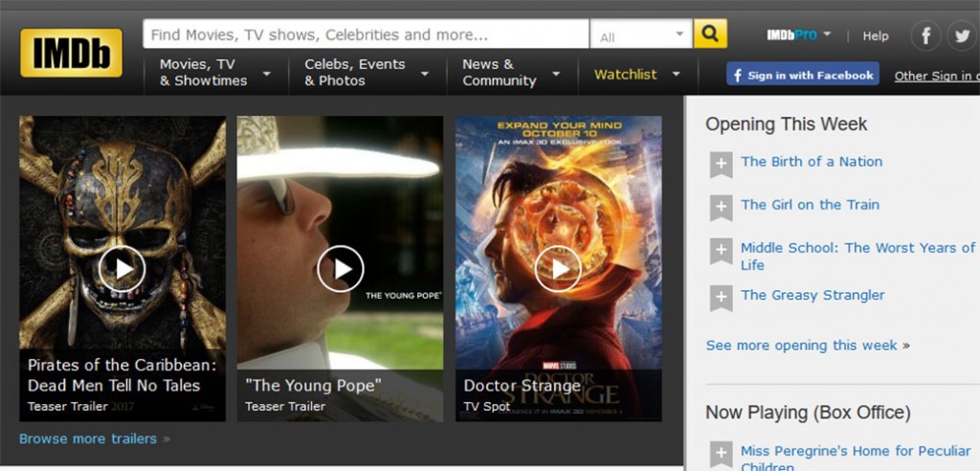Play The Young Pope teaser trailer

coord(341,269)
